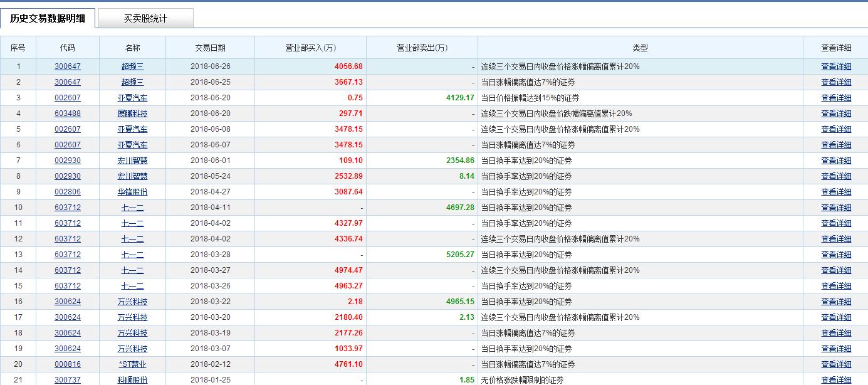Click the 展鹏科技 stock name link
The image size is (868, 385).
tap(132, 113)
